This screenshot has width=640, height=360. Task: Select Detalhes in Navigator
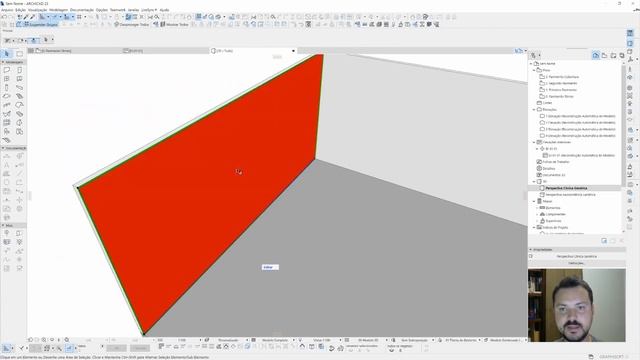[549, 168]
